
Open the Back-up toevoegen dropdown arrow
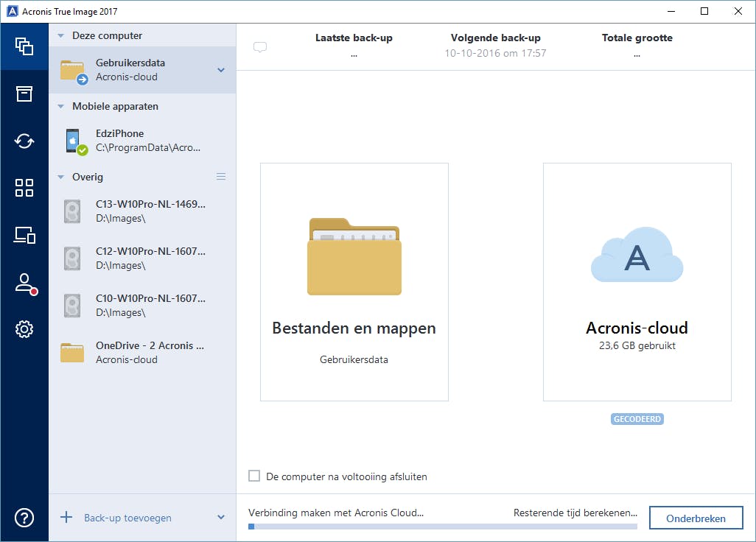click(221, 518)
